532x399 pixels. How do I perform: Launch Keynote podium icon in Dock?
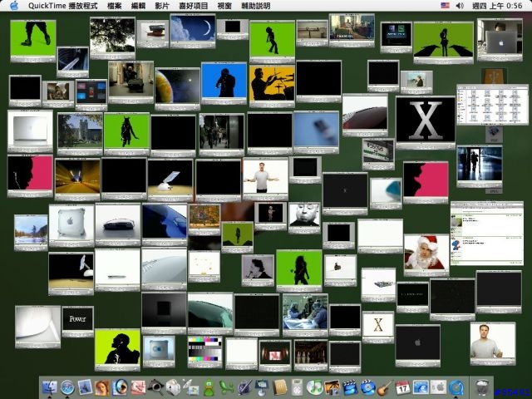[x=262, y=387]
